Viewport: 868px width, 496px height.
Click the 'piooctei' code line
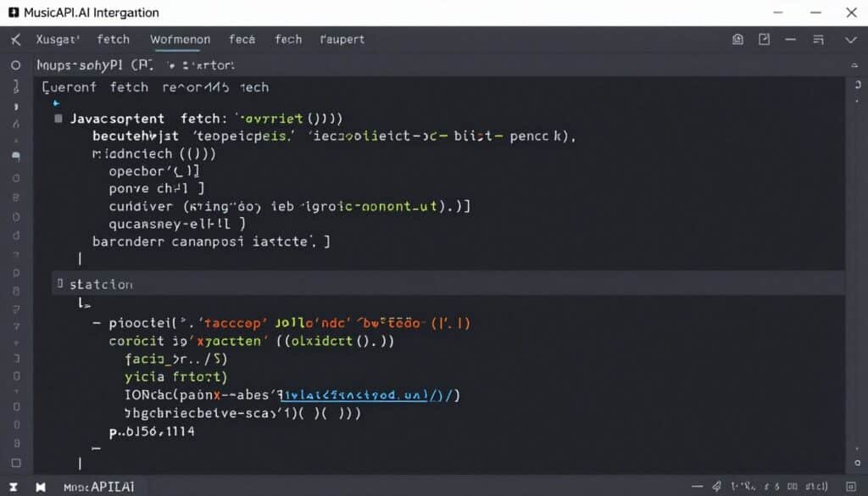pyautogui.click(x=290, y=323)
